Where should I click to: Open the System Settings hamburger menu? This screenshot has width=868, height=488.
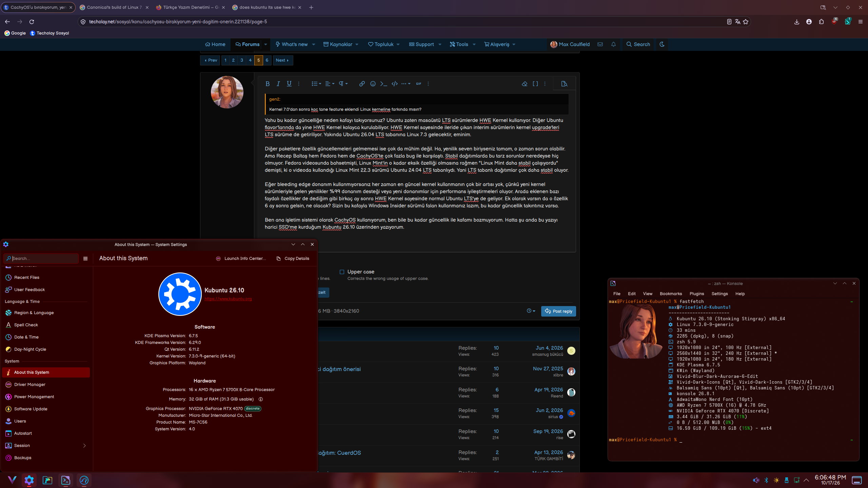tap(85, 258)
